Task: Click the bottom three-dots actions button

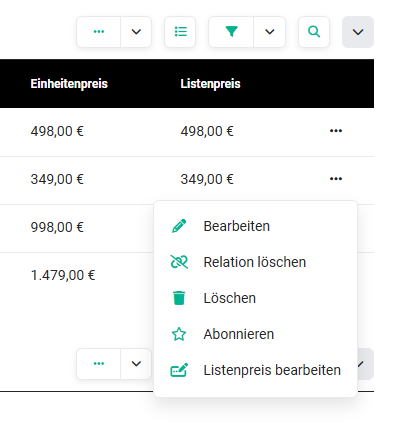Action: pyautogui.click(x=99, y=364)
